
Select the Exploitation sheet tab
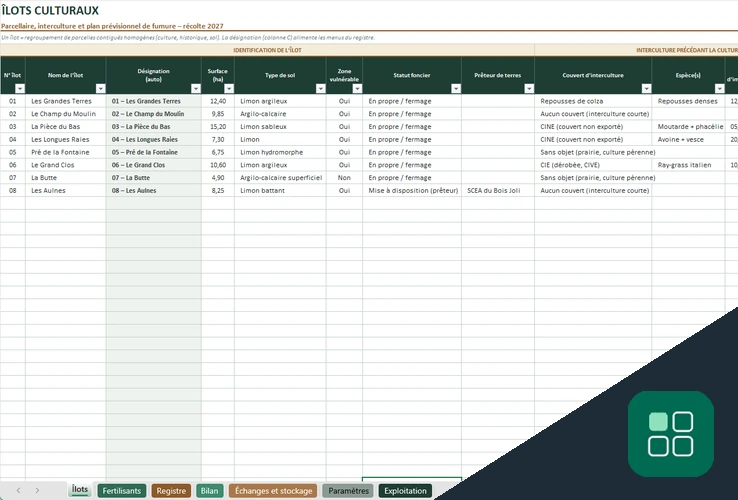pos(405,491)
